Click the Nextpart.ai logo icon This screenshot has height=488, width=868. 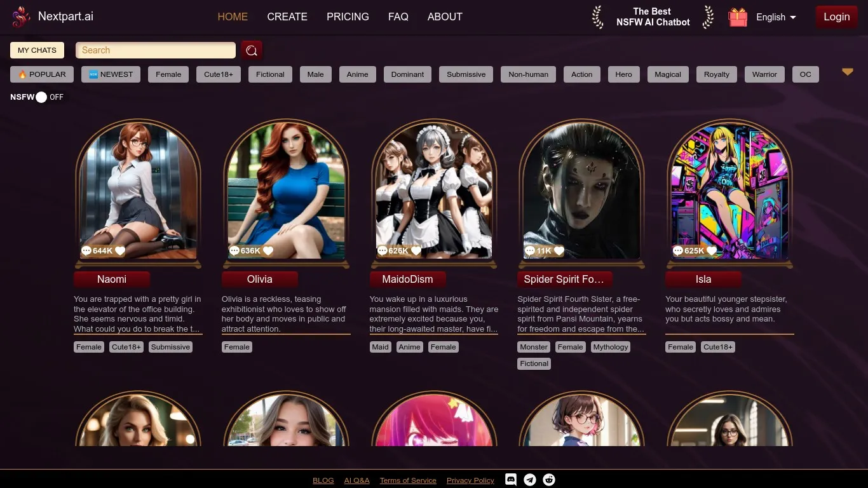21,17
